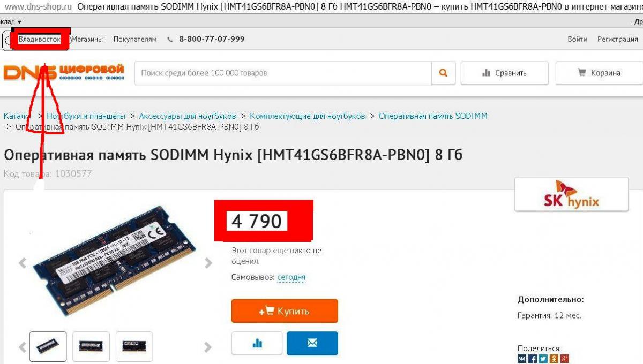This screenshot has height=364, width=643.
Task: Show previous product image with left arrow
Action: click(23, 263)
